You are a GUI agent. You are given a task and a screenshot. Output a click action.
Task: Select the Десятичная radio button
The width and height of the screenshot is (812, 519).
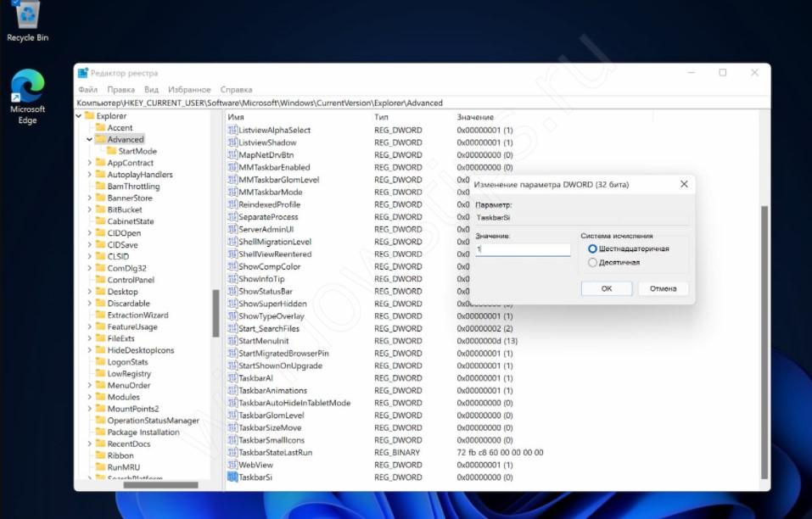(592, 263)
